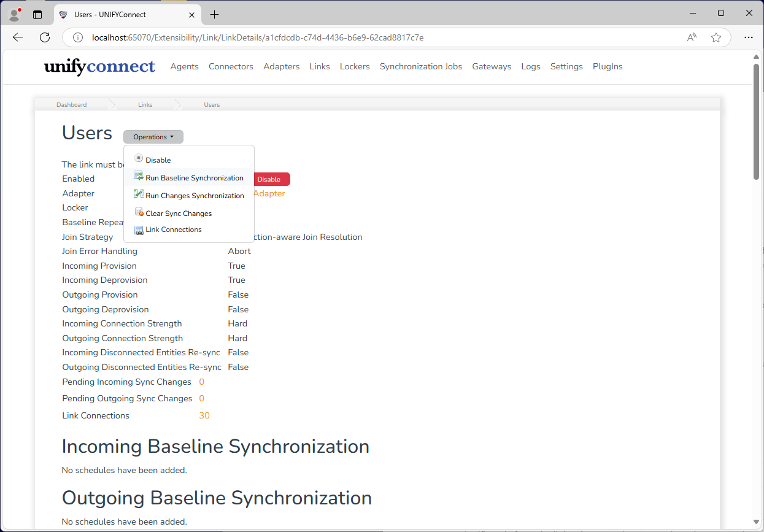Click the Enabled field label
The image size is (764, 532).
[79, 179]
